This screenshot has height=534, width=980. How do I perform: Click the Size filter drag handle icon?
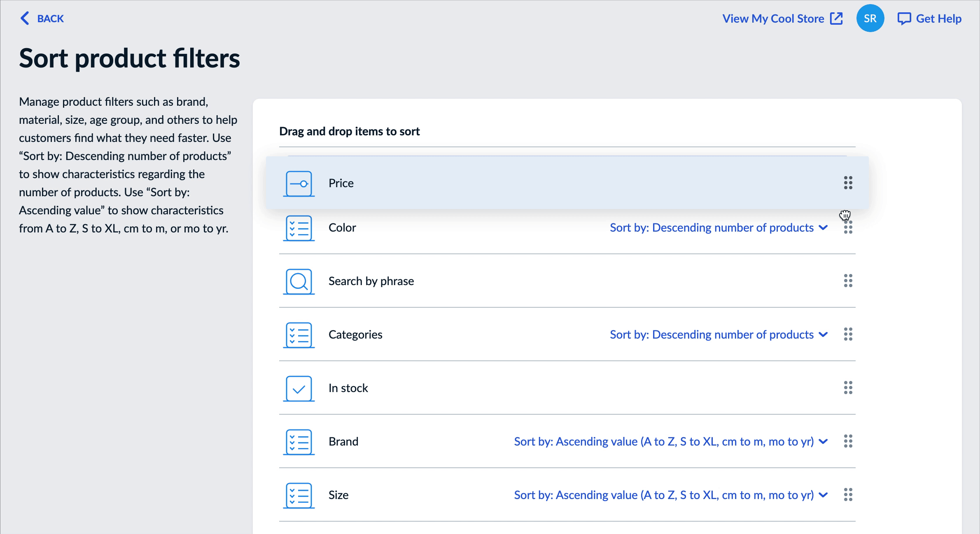(848, 495)
